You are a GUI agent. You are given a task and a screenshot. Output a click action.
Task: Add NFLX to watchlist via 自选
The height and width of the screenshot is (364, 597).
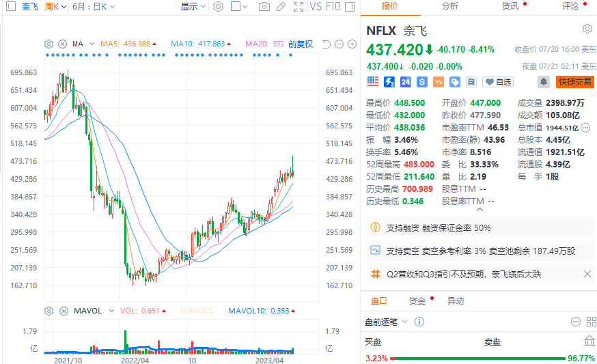pyautogui.click(x=498, y=82)
